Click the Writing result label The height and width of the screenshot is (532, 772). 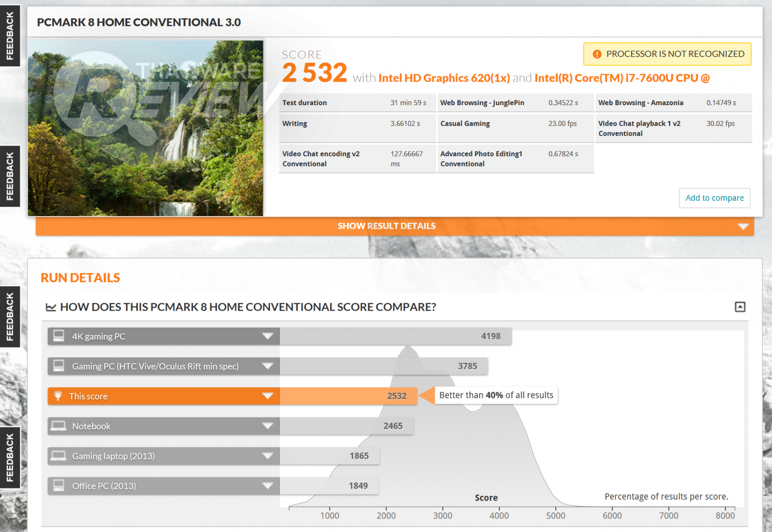pyautogui.click(x=295, y=123)
